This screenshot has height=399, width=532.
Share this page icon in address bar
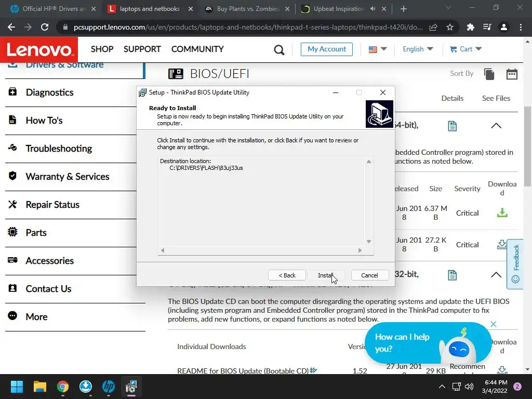(x=433, y=27)
